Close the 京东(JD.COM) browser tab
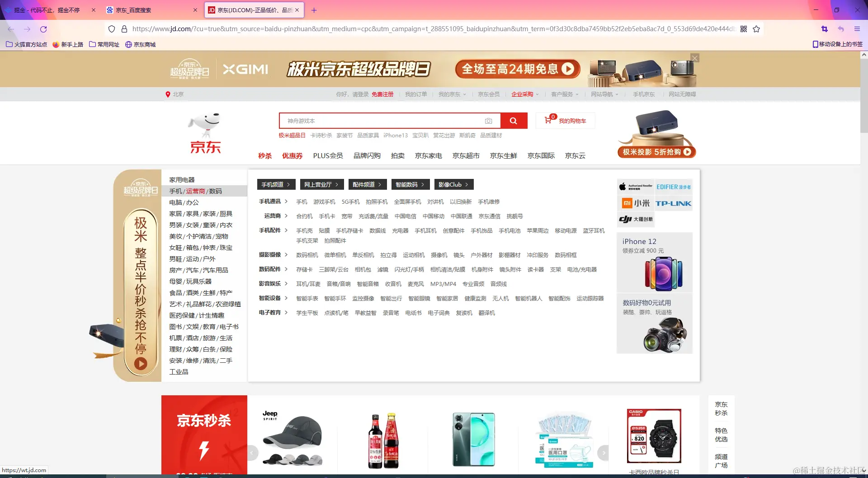Viewport: 868px width, 478px height. 297,10
